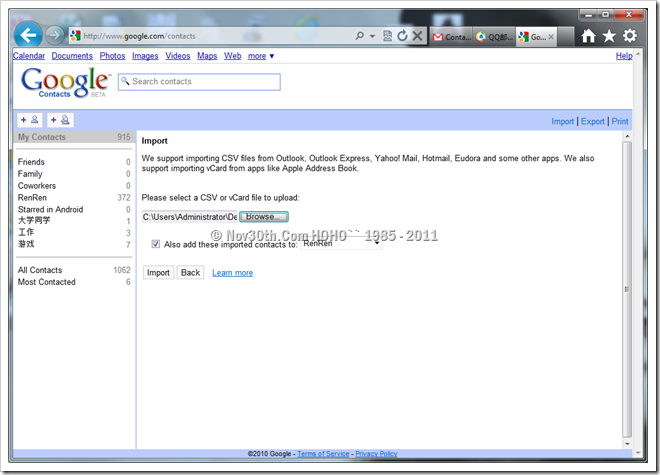Open the Videos link

click(x=178, y=56)
